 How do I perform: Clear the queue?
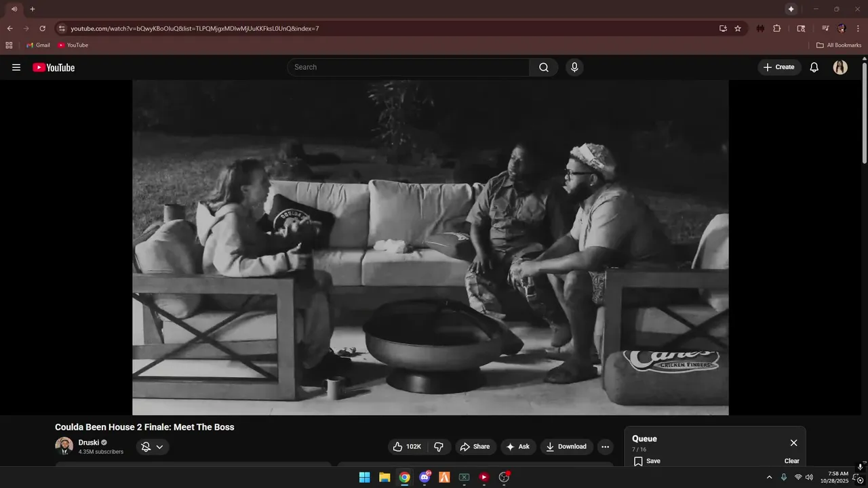[792, 461]
